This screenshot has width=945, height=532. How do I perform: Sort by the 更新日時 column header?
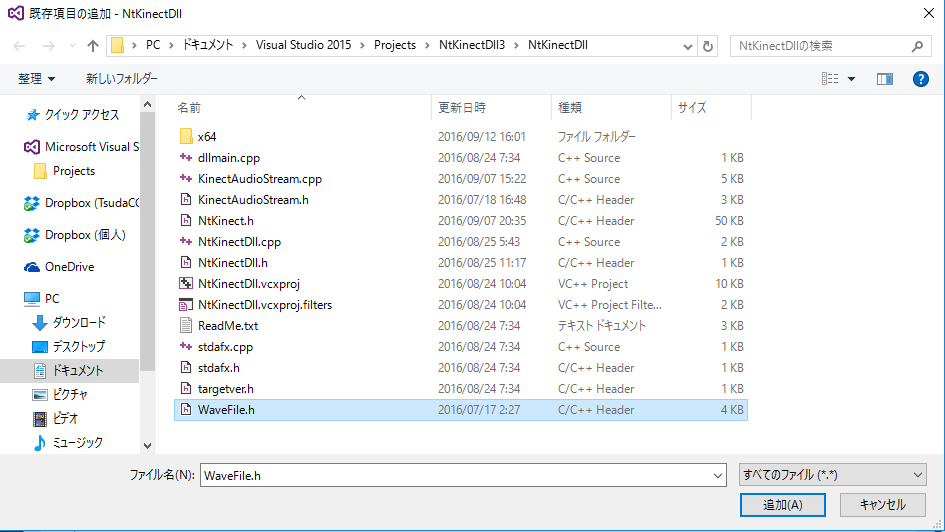point(463,107)
